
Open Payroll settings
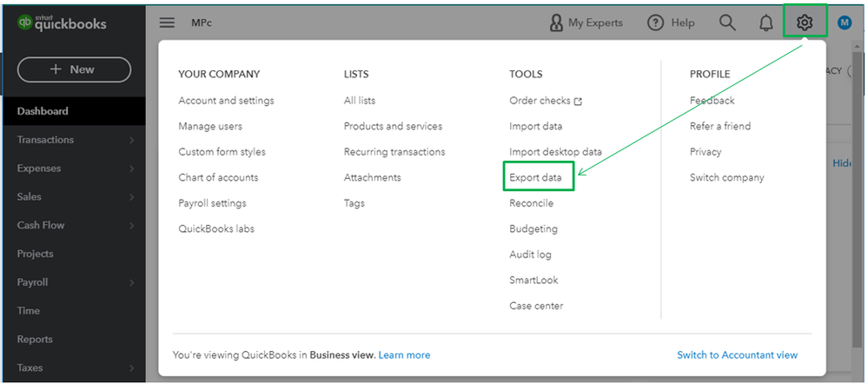click(x=212, y=203)
